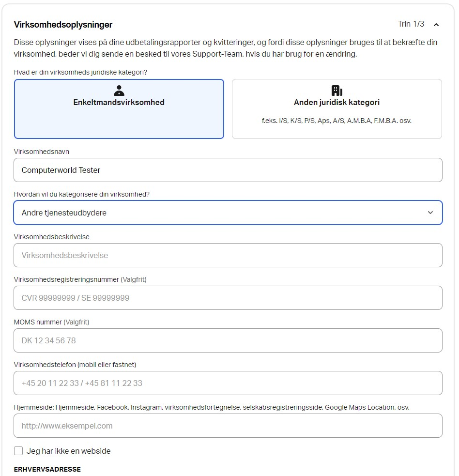Open the business category dropdown
459x476 pixels.
tap(228, 213)
